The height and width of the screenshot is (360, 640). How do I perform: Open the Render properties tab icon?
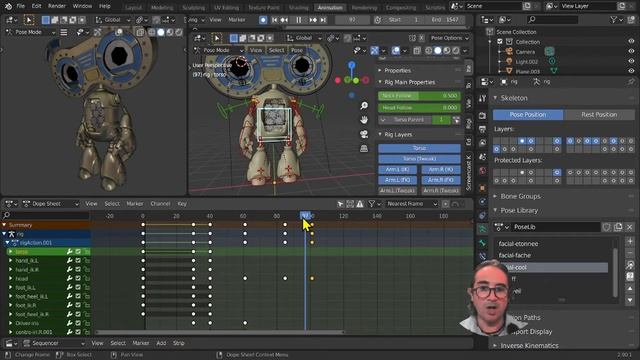482,116
